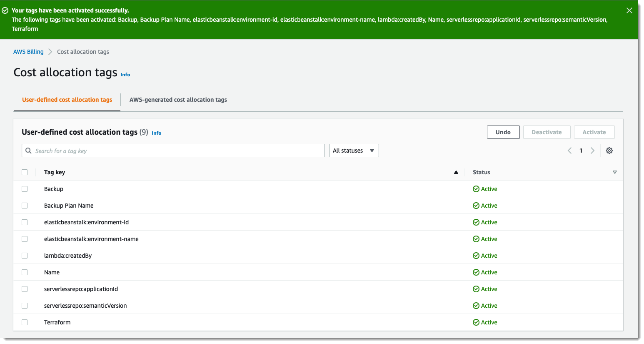
Task: Open table preferences gear icon
Action: pyautogui.click(x=609, y=151)
